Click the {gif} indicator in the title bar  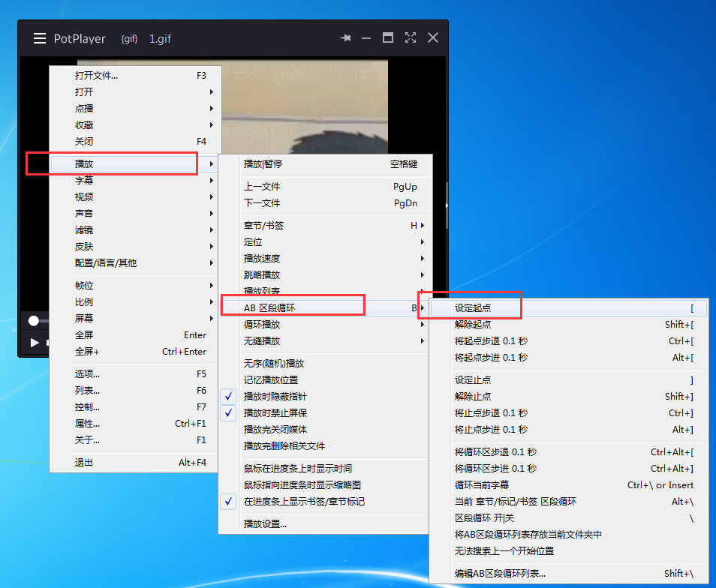(128, 39)
